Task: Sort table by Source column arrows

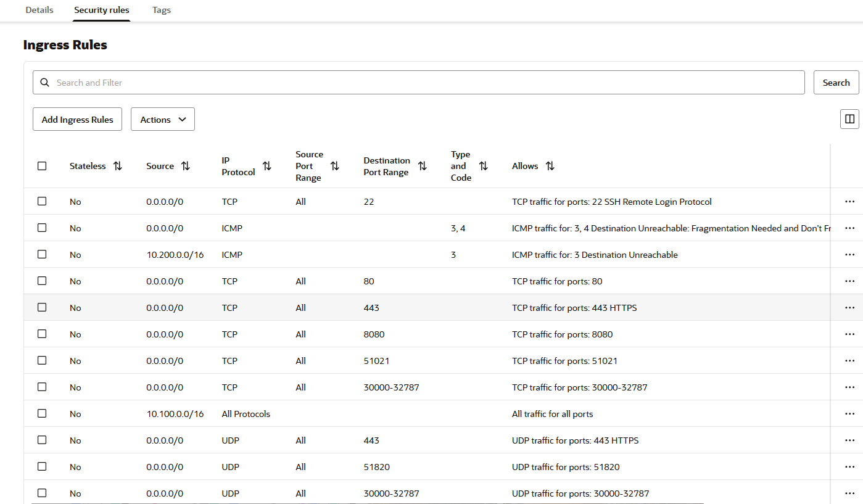Action: point(185,166)
